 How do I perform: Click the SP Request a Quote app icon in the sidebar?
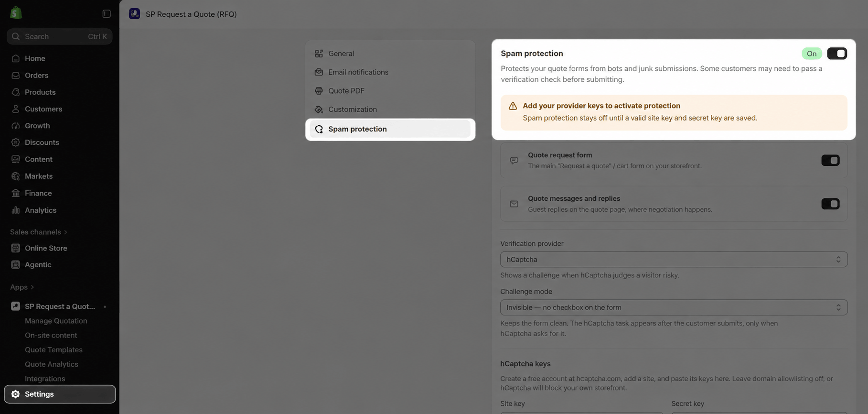click(x=16, y=306)
